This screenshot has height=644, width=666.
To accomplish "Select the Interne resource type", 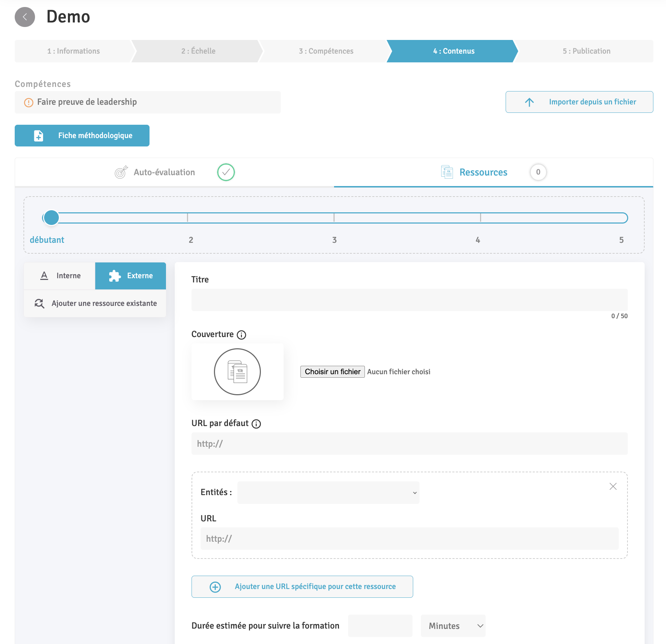I will tap(60, 276).
